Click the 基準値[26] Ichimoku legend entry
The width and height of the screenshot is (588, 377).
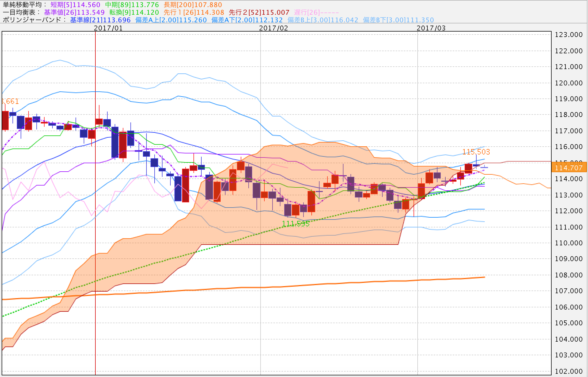pos(74,12)
